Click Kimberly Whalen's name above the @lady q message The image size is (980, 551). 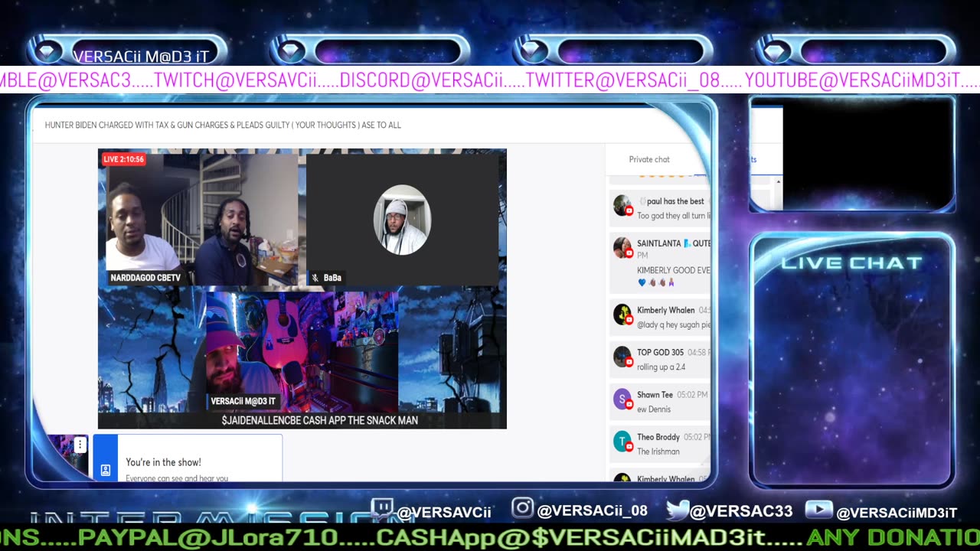point(665,310)
